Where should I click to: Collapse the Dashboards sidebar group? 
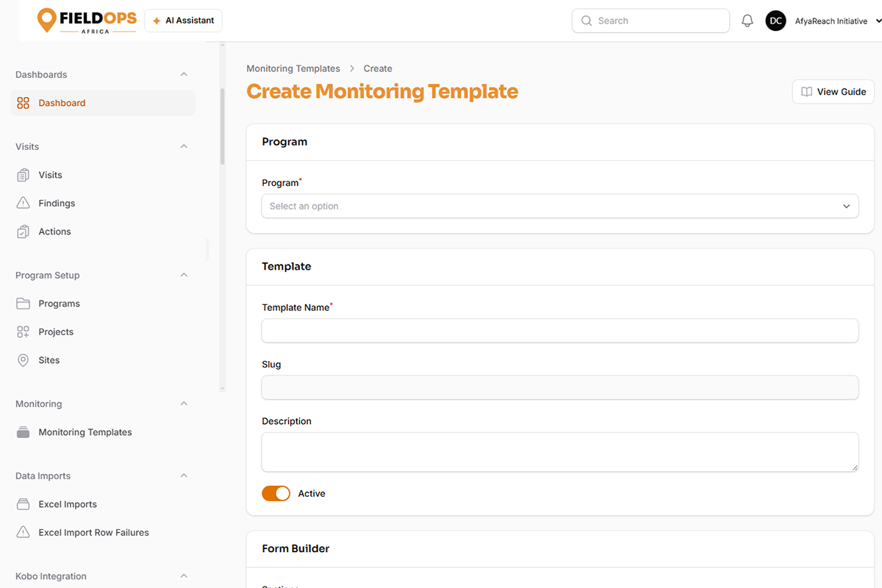(x=184, y=74)
